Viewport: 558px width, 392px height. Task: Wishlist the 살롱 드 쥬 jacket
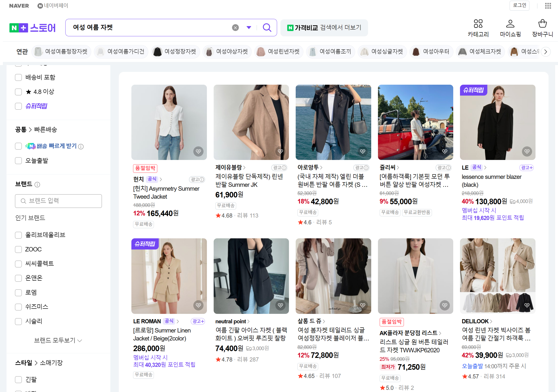(362, 305)
